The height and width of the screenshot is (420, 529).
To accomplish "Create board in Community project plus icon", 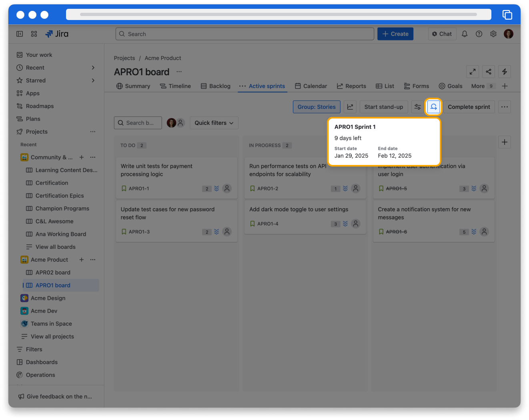I will tap(82, 157).
